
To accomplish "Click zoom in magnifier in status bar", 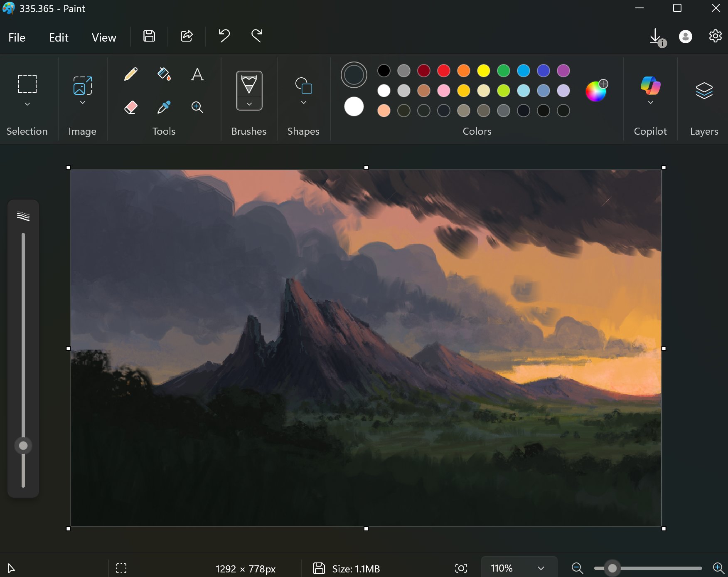I will point(718,568).
